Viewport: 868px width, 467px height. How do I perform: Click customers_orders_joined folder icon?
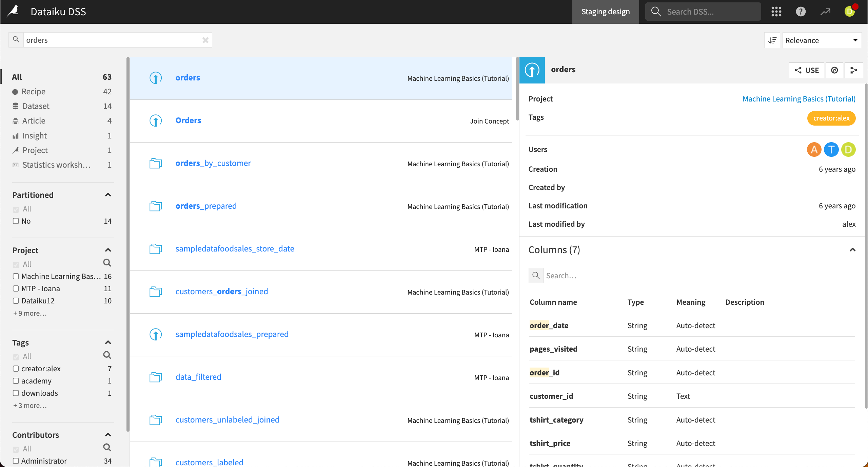(x=156, y=292)
